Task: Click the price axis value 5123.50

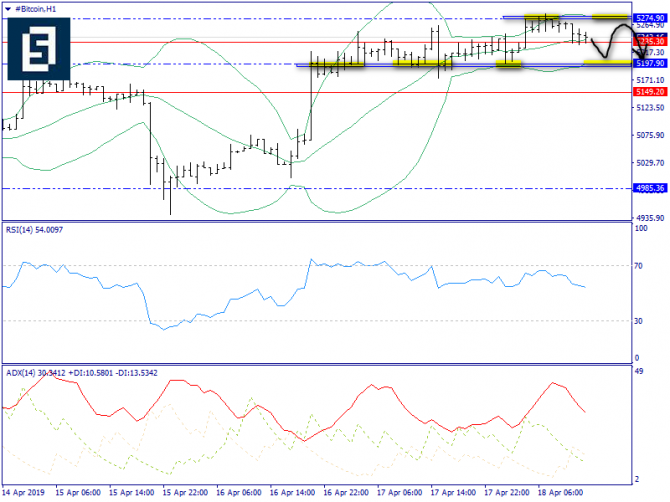Action: 650,108
